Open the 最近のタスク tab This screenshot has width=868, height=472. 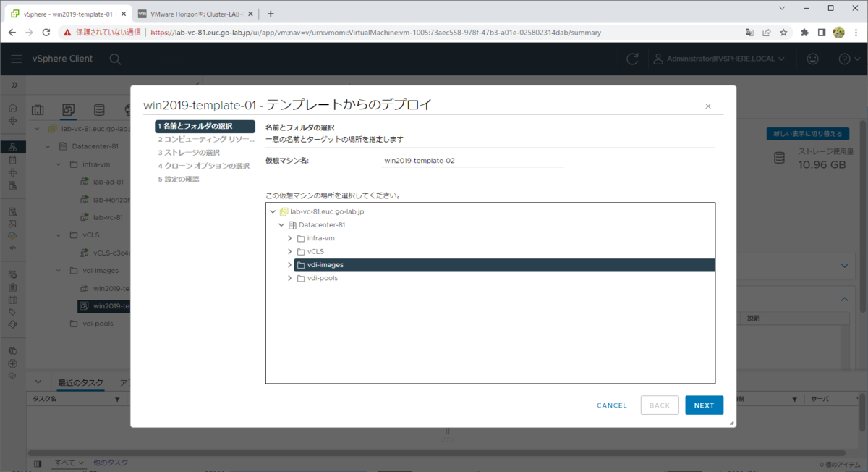pyautogui.click(x=80, y=382)
